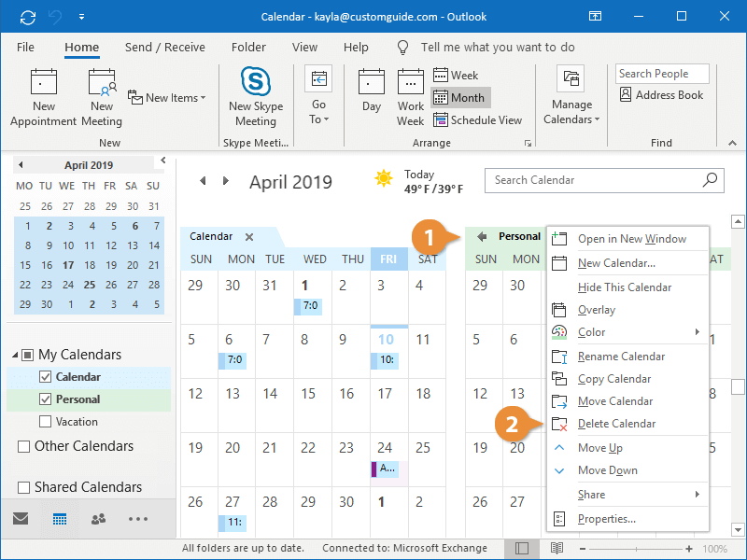Open Properties... from context menu
Viewport: 747px width, 560px height.
point(627,519)
